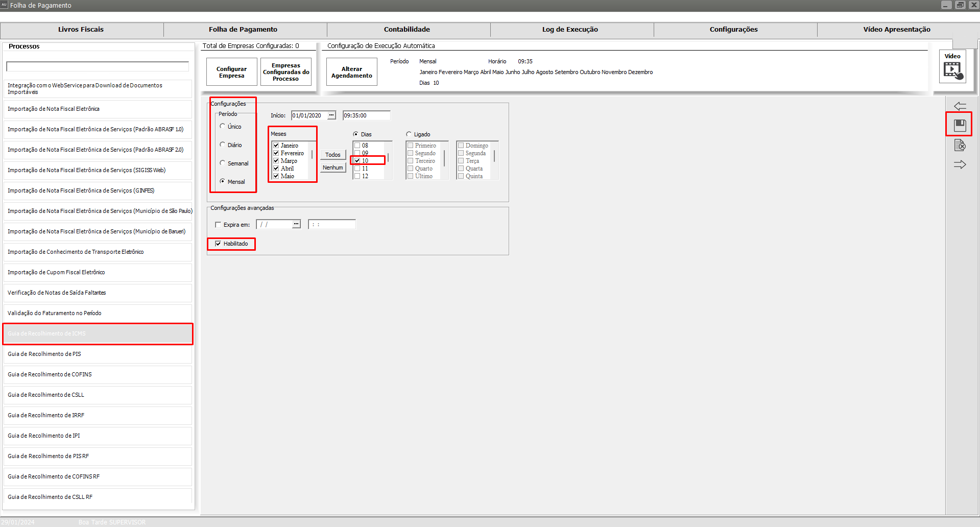Click the right arrow forward icon

960,164
